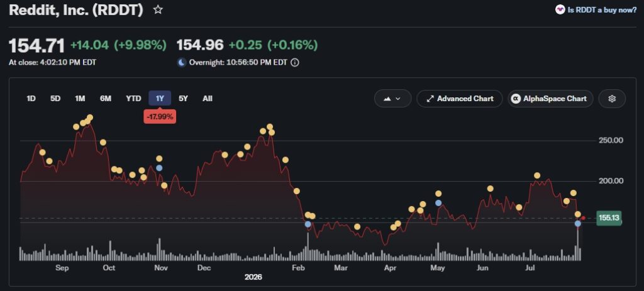Click the blue event marker near November
This screenshot has width=644, height=291.
coord(159,168)
